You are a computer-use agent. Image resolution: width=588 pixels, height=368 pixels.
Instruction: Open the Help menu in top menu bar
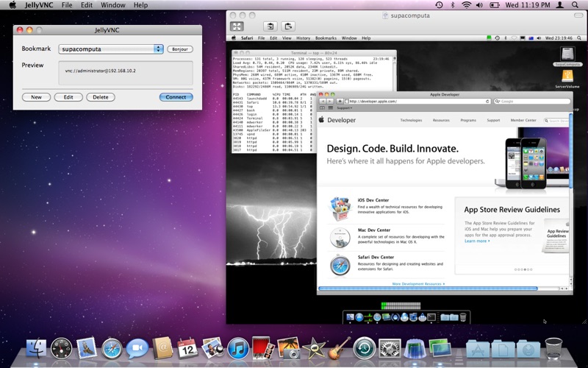pos(140,5)
